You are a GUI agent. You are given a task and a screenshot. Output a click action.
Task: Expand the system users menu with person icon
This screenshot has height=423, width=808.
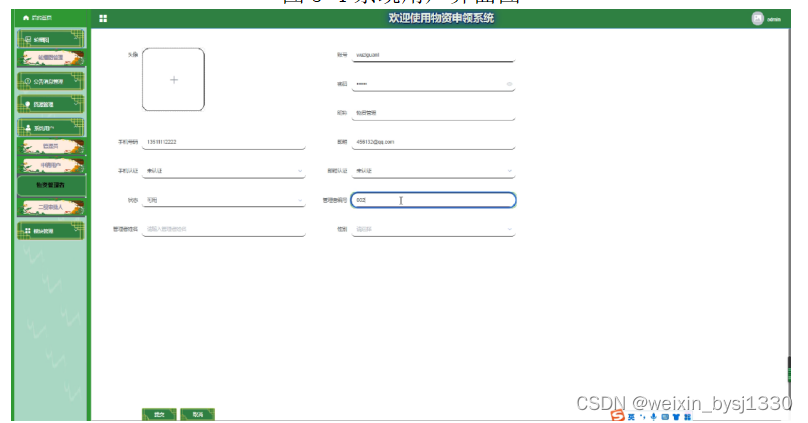51,128
